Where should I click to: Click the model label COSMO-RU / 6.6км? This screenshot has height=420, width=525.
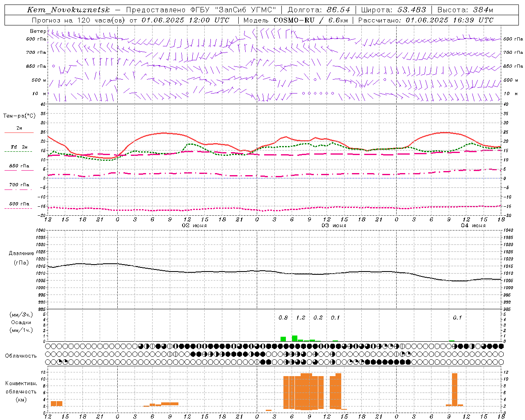point(310,20)
